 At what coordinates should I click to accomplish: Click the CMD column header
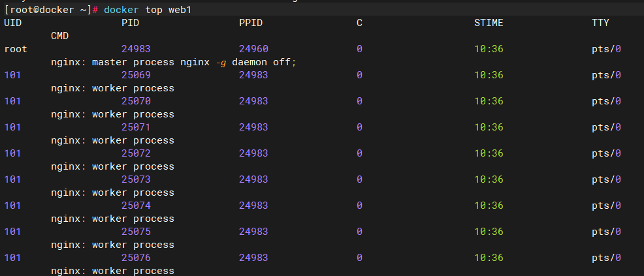click(x=59, y=36)
